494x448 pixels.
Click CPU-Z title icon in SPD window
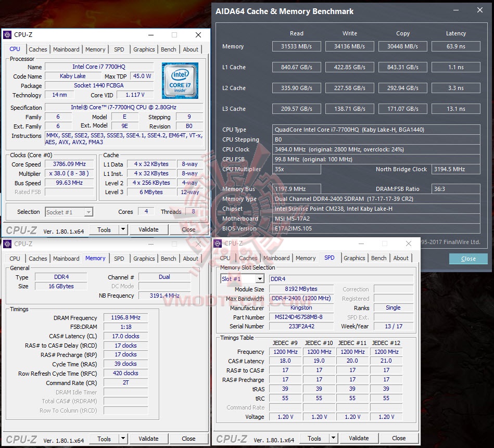pos(218,244)
